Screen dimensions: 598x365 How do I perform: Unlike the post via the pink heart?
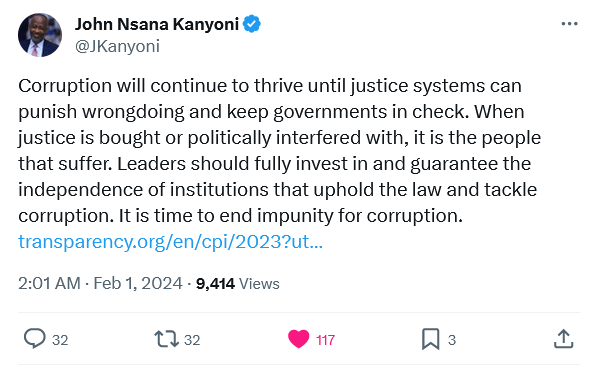pyautogui.click(x=298, y=339)
